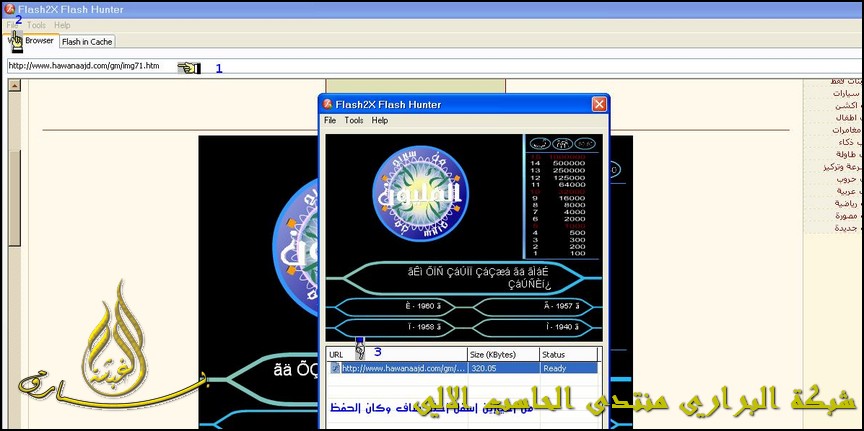
Task: Click the Status column header
Action: pyautogui.click(x=568, y=354)
